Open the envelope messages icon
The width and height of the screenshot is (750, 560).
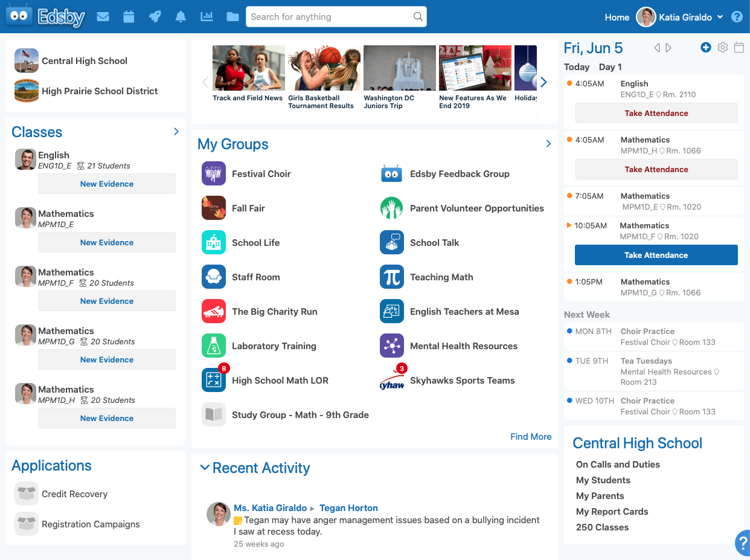(103, 17)
